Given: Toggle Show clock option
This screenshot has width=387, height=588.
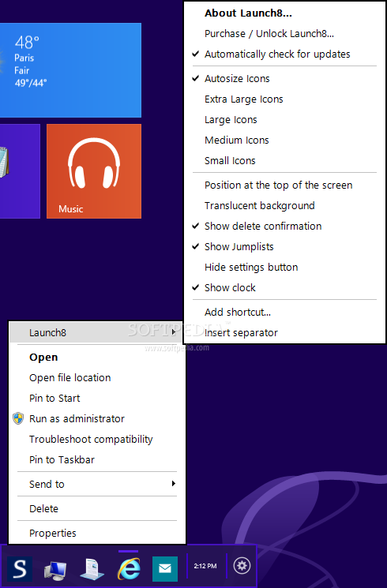Looking at the screenshot, I should (284, 288).
